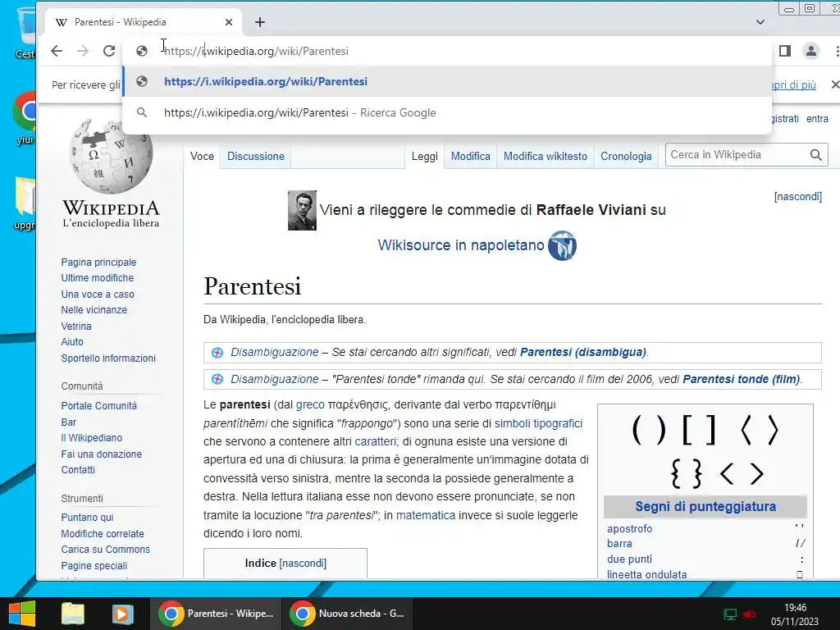Select the Leggi tab

[x=424, y=157]
